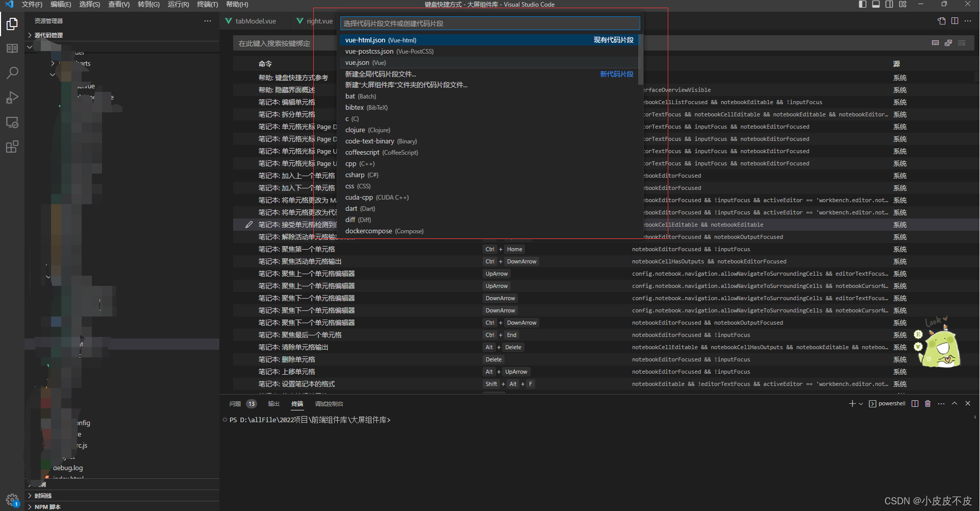
Task: Maximize the panel with chevron up
Action: click(954, 404)
